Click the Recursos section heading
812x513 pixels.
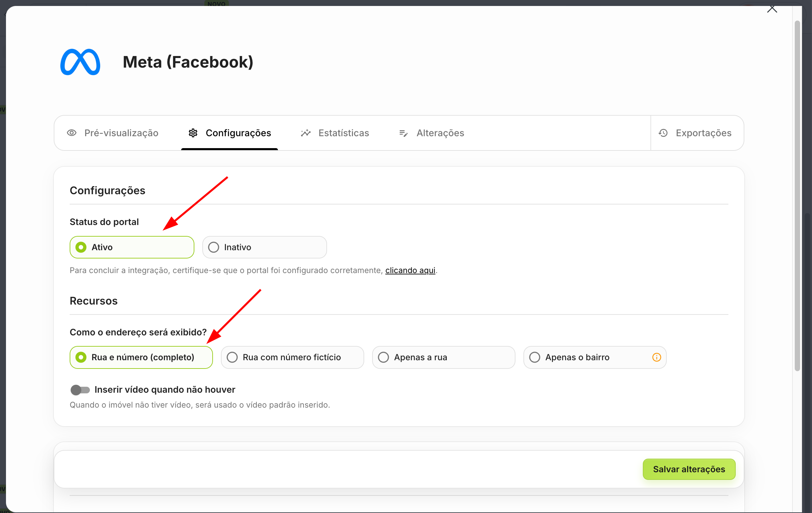(x=94, y=301)
